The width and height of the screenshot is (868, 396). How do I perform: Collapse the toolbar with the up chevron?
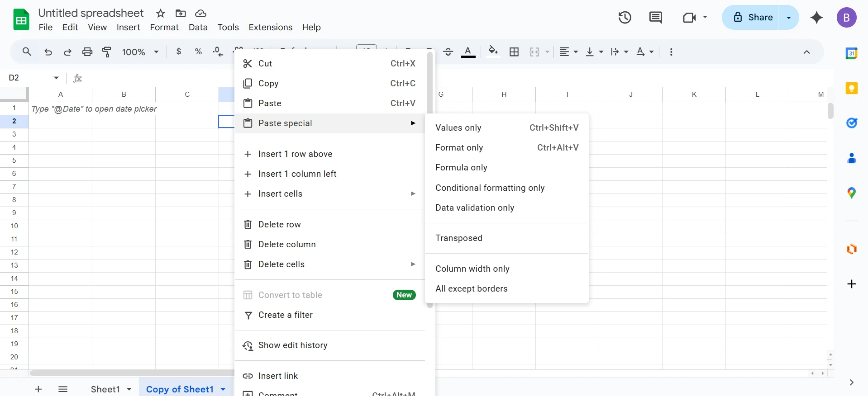point(806,52)
